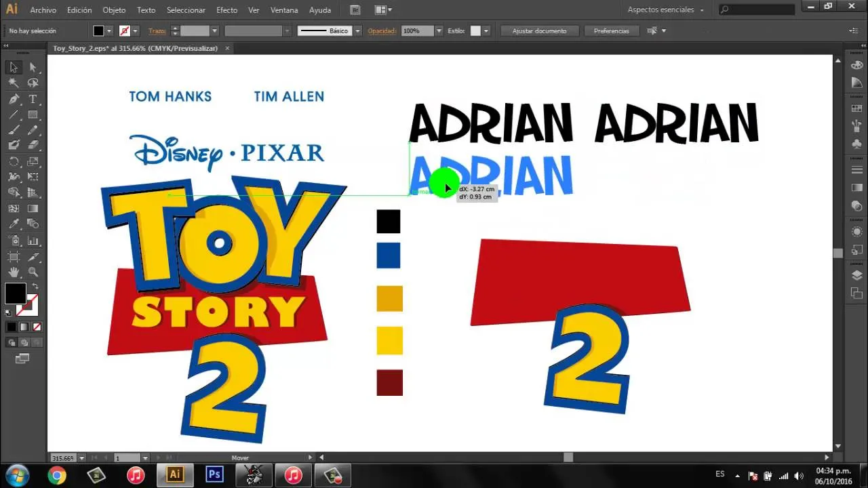This screenshot has height=488, width=868.
Task: Open the Swatches panel icon
Action: [x=856, y=108]
